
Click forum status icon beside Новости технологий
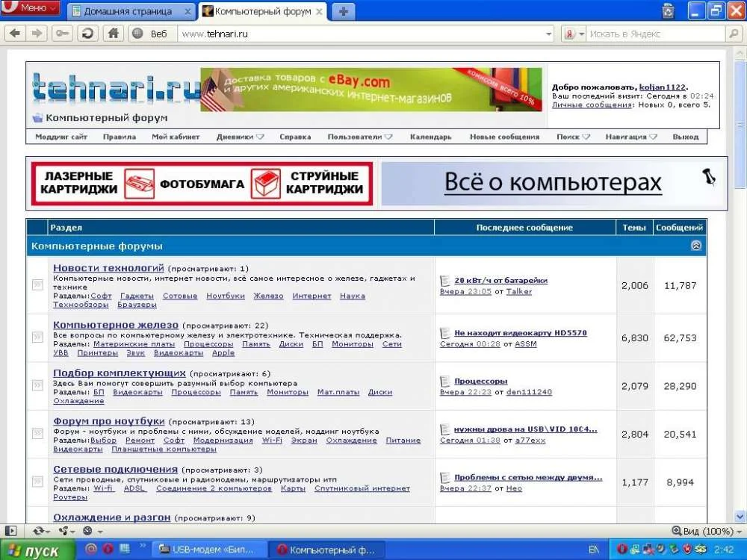click(x=37, y=284)
